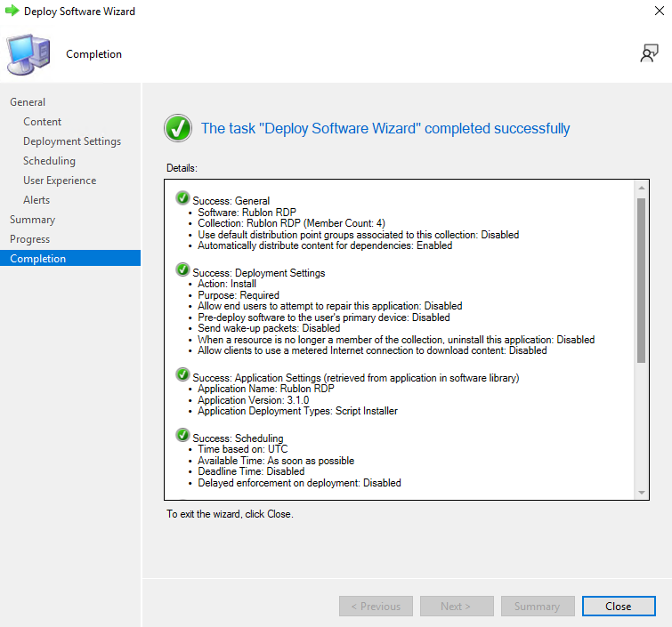This screenshot has width=672, height=627.
Task: Click the checkmark beside Success: Deployment Settings
Action: (x=182, y=270)
